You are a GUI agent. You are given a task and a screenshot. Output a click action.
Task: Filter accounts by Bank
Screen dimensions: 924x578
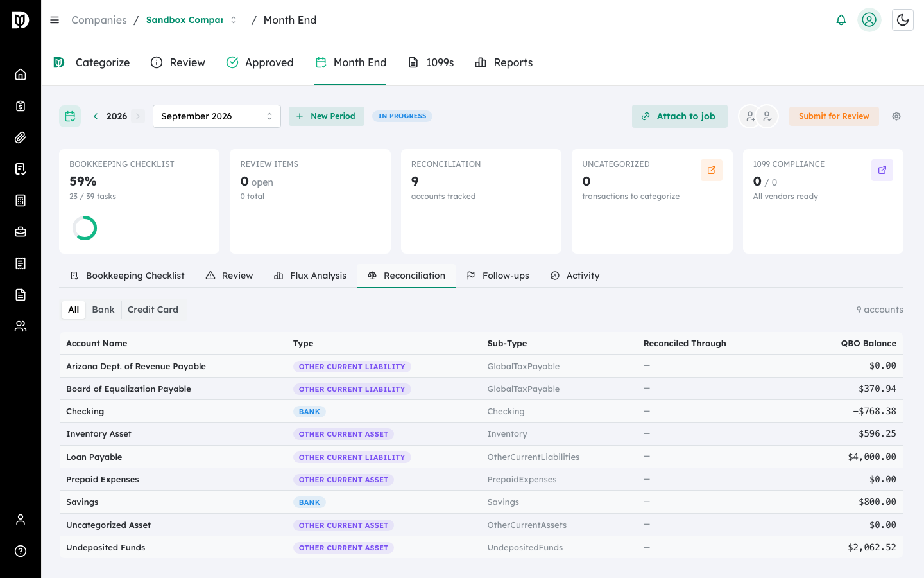(103, 310)
